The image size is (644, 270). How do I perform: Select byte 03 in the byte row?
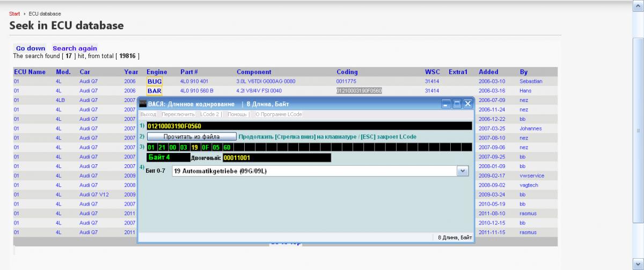point(184,147)
